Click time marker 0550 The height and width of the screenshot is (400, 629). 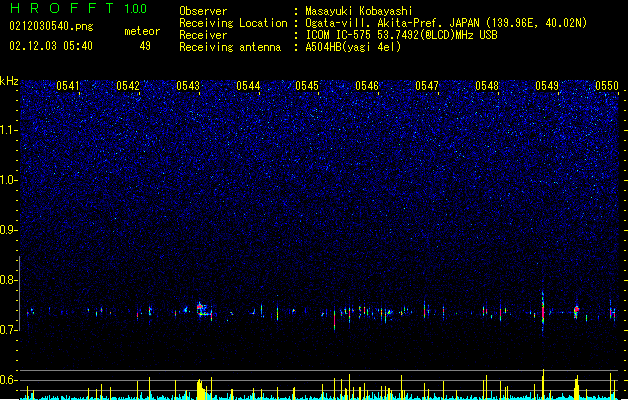tap(607, 86)
